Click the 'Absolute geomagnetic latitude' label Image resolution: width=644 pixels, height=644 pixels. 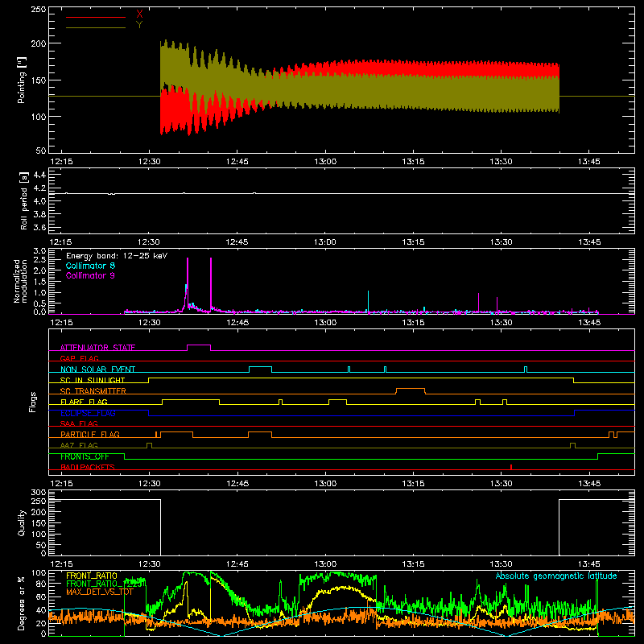[x=556, y=576]
